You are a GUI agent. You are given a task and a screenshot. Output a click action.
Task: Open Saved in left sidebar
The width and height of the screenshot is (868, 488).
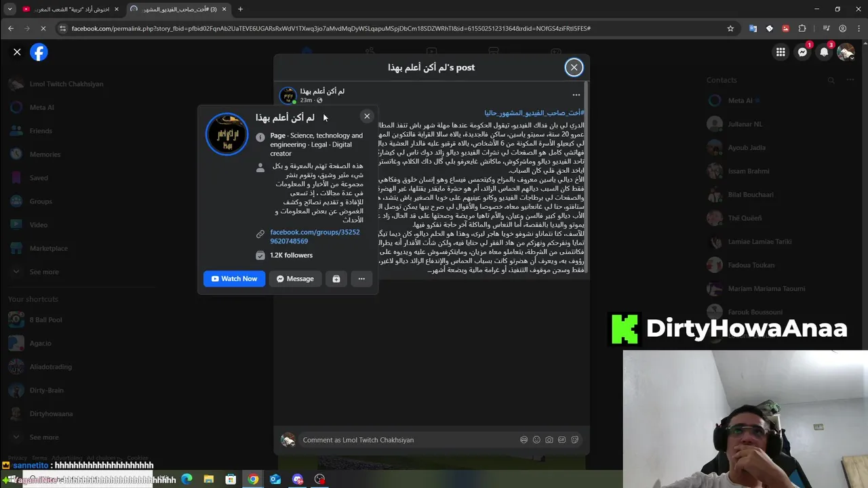click(39, 178)
